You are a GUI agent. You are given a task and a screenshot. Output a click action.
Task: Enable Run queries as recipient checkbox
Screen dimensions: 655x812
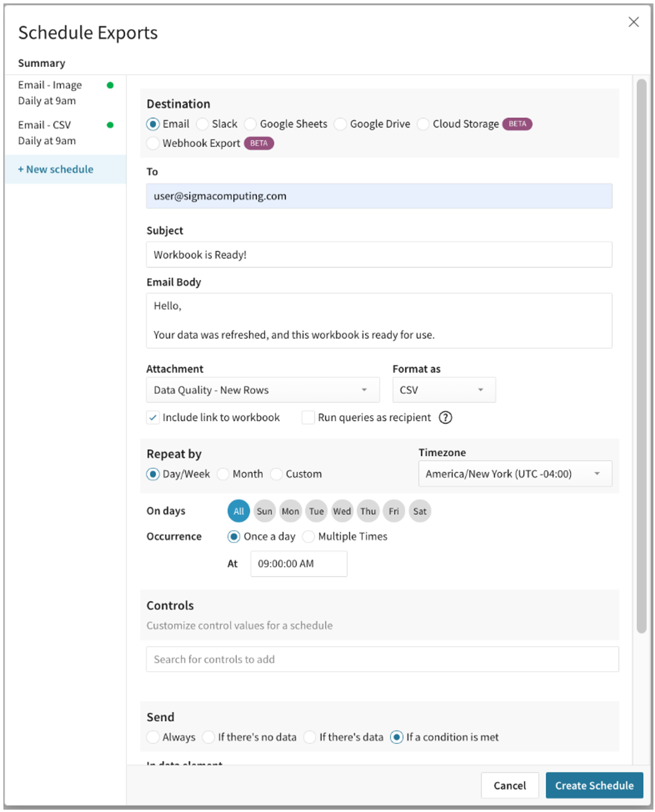tap(308, 417)
